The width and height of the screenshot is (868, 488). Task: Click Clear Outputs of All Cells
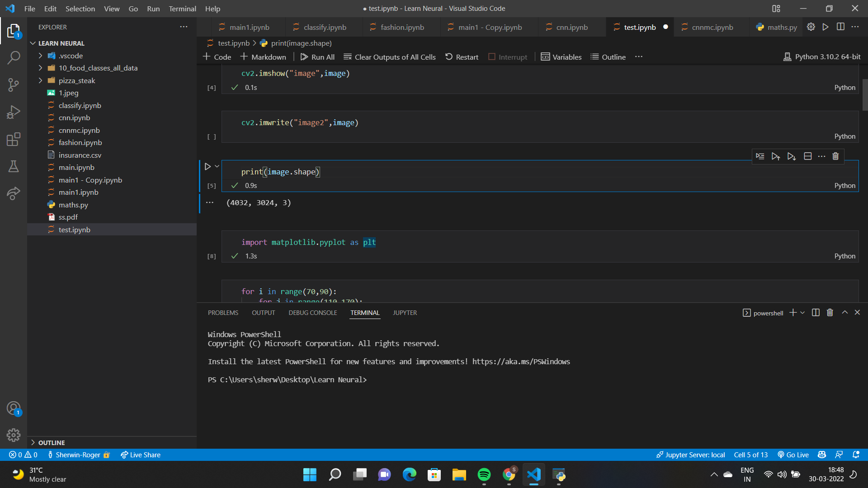tap(390, 57)
